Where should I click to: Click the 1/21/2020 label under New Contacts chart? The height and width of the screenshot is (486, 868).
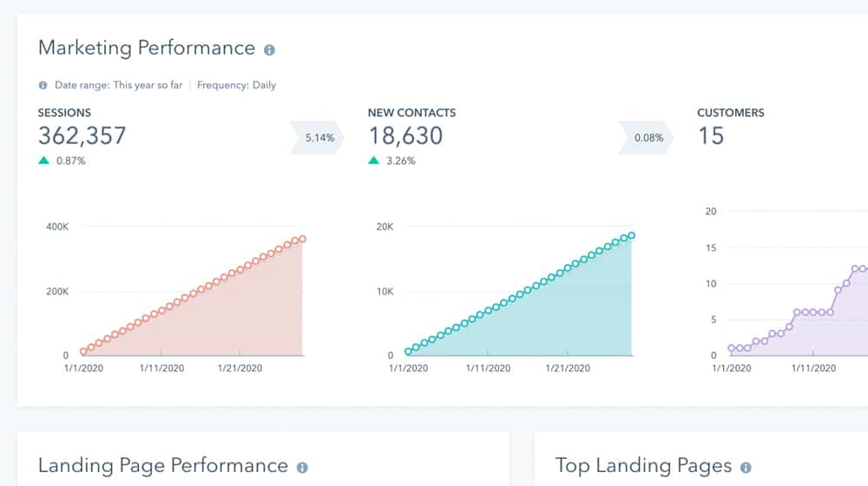click(x=568, y=368)
